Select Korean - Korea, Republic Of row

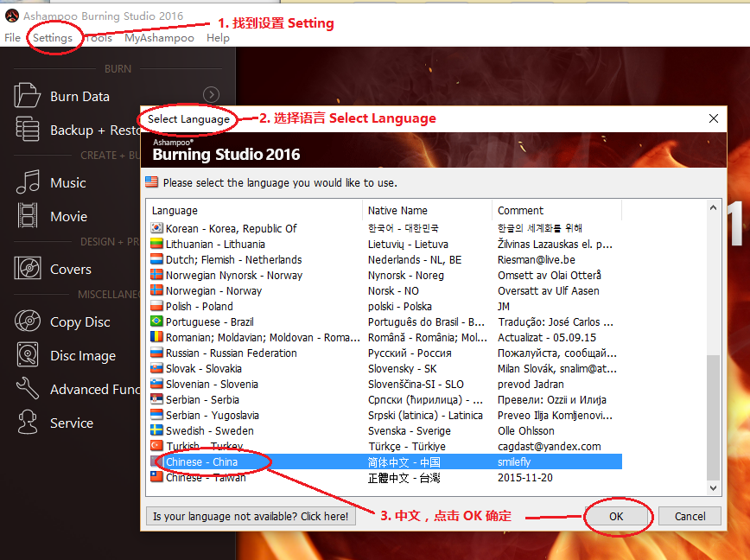click(385, 229)
